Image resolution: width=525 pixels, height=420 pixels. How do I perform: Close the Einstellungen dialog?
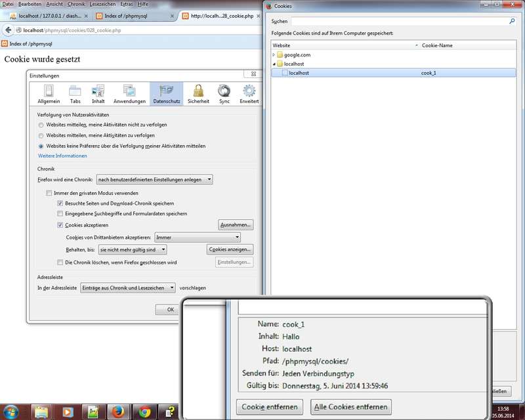(x=253, y=73)
